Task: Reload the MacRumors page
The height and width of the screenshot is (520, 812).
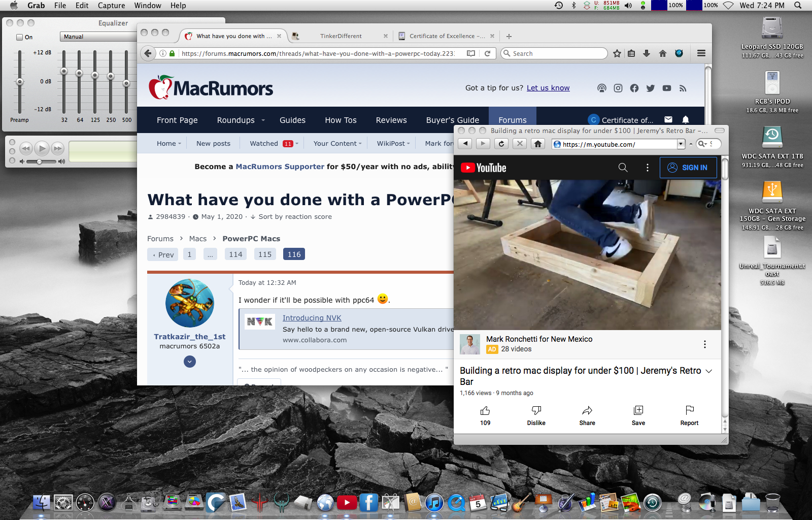Action: pos(487,53)
